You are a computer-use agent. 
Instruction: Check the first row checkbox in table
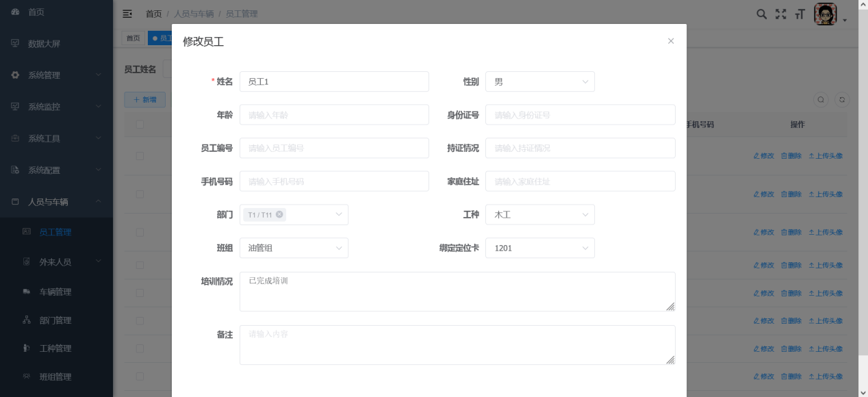coord(140,156)
